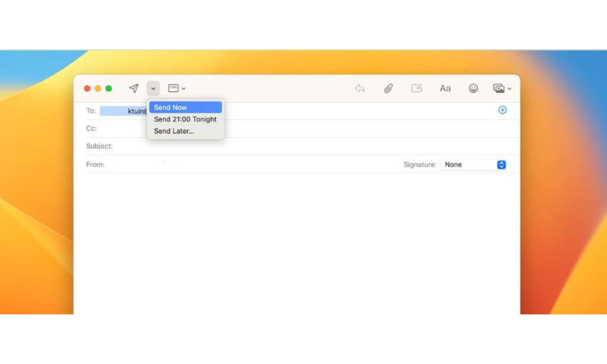Image resolution: width=607 pixels, height=364 pixels.
Task: Select Send 21:00 Tonight from the menu
Action: (x=185, y=119)
